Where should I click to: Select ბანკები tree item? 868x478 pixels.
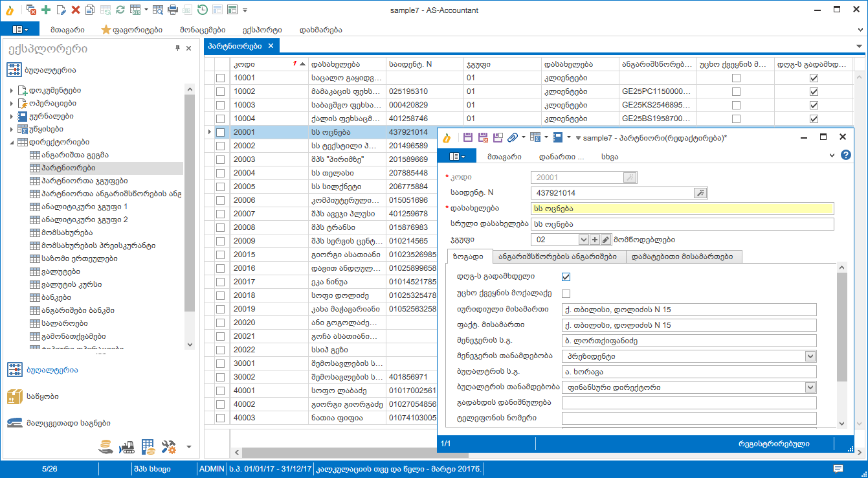click(x=56, y=298)
